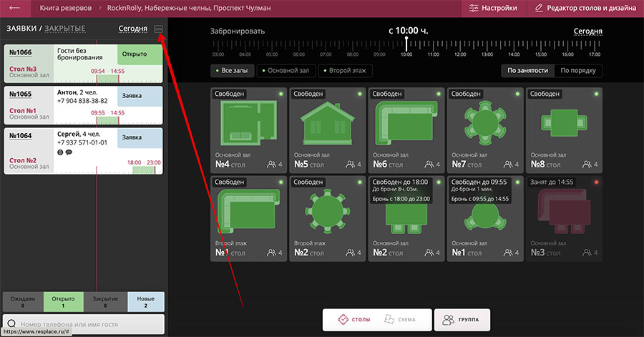
Task: Click the 14:00 mark on the timeline
Action: tap(514, 54)
